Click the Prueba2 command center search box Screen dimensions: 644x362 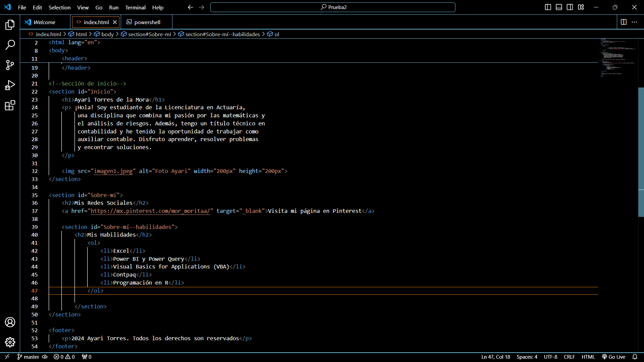pos(332,7)
